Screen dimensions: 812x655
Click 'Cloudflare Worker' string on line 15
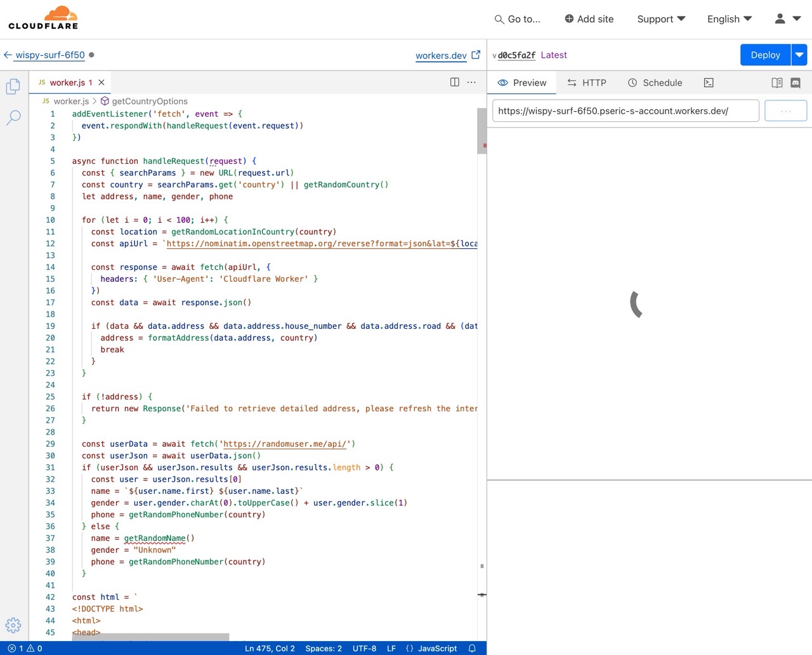pos(264,279)
